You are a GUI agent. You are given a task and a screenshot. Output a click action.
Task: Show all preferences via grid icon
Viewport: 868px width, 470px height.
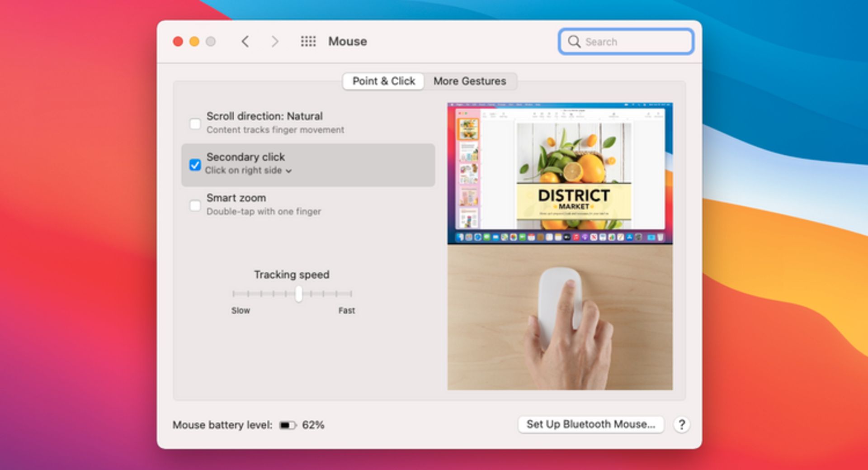[308, 42]
